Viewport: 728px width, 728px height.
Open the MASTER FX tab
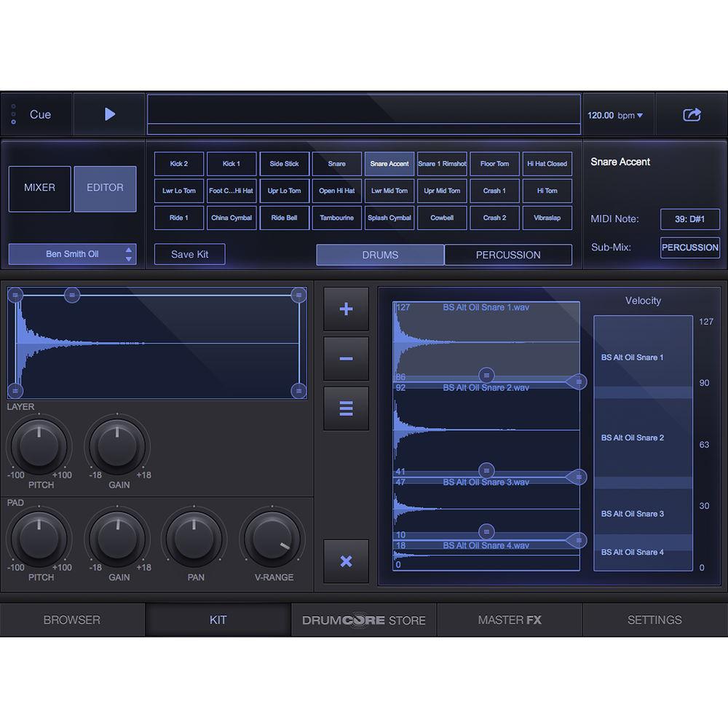click(509, 620)
